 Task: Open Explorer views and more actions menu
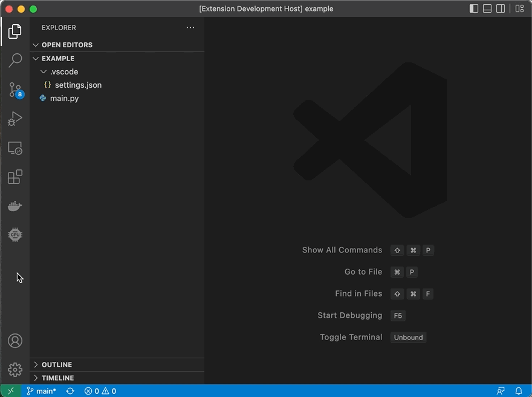pyautogui.click(x=190, y=27)
